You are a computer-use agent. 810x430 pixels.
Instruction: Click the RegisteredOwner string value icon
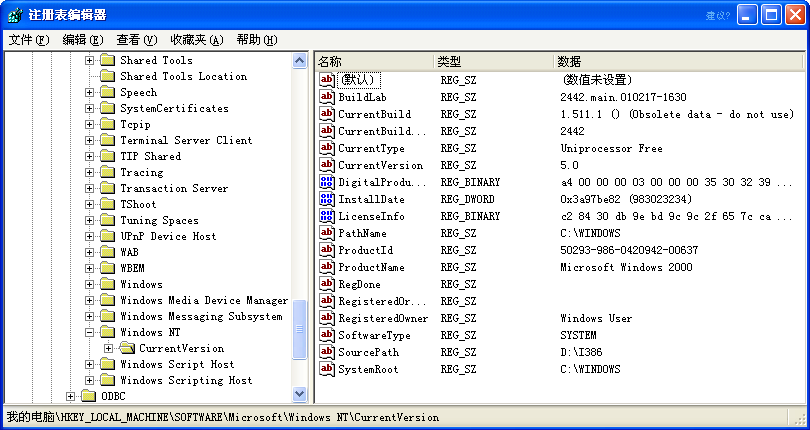tap(326, 318)
